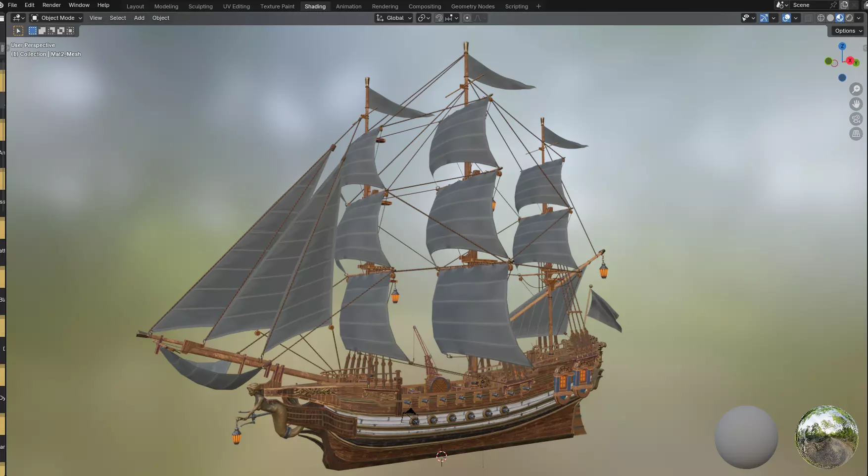Click the pan view hand button
The height and width of the screenshot is (476, 868).
(856, 104)
